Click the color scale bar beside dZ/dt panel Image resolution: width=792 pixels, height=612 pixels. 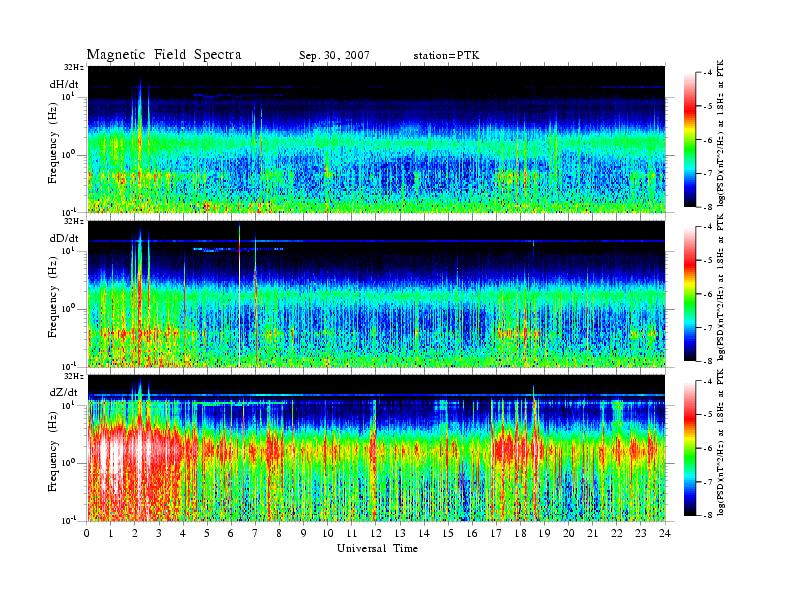click(x=689, y=448)
